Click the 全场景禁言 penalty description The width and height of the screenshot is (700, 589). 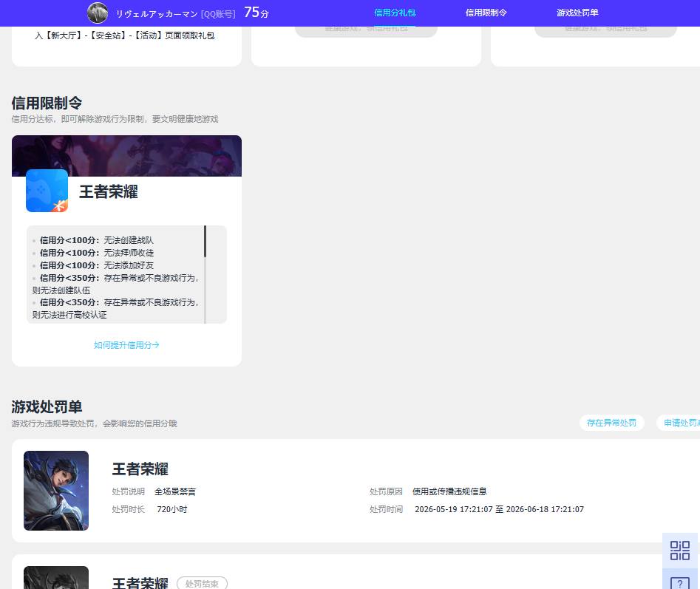coord(175,491)
